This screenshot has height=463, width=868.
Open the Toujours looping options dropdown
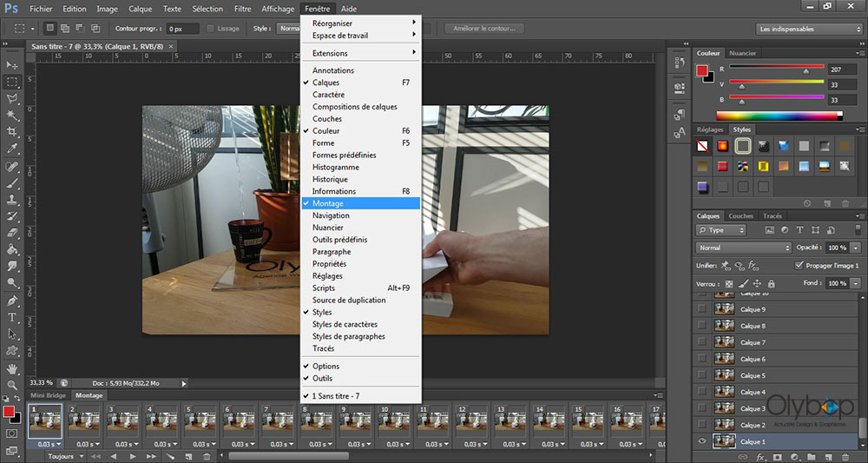(x=65, y=456)
